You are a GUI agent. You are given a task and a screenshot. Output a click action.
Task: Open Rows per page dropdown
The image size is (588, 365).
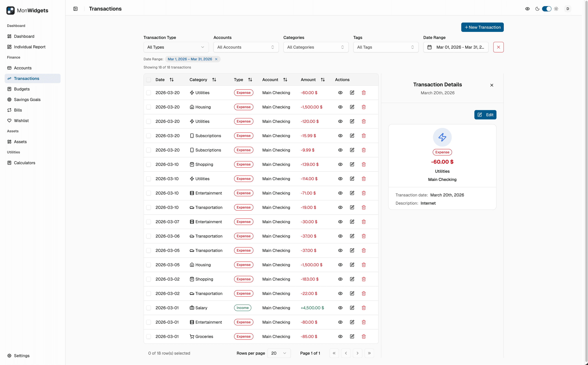[279, 353]
